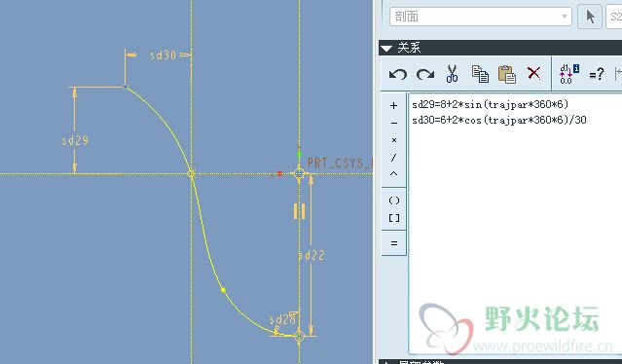Paste using the clipboard icon
622x364 pixels.
pyautogui.click(x=507, y=74)
